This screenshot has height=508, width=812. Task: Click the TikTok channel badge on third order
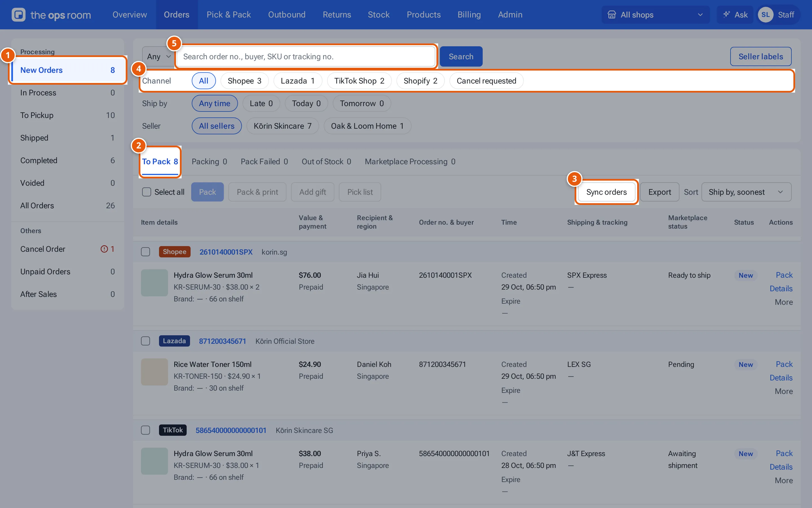(x=173, y=430)
